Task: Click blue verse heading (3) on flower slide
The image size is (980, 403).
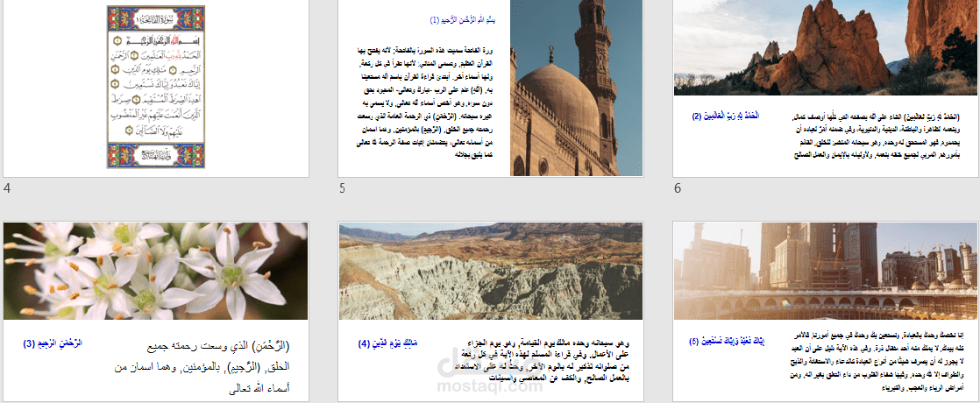Action: (53, 343)
